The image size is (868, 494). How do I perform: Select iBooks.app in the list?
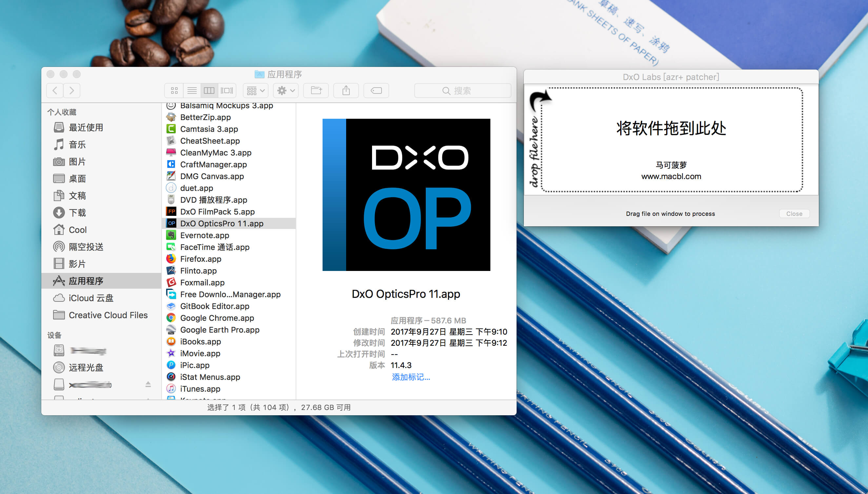229,342
